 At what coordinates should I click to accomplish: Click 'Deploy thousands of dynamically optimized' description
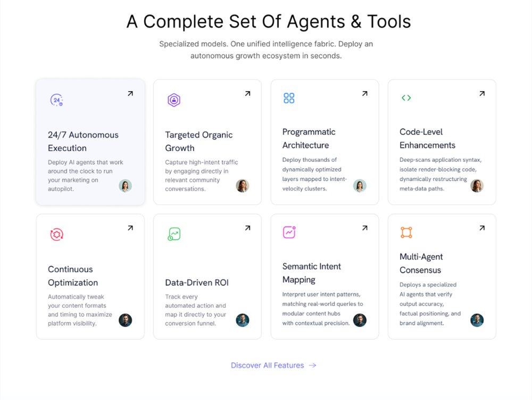pos(314,174)
